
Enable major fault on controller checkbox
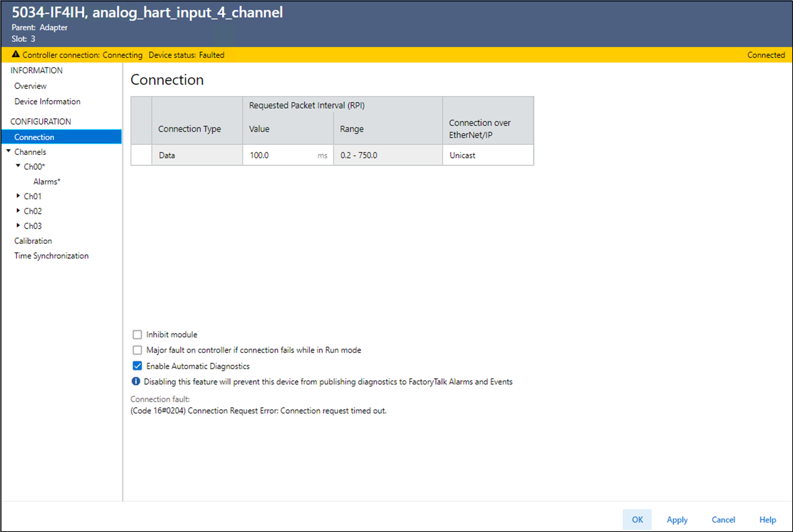pos(137,350)
